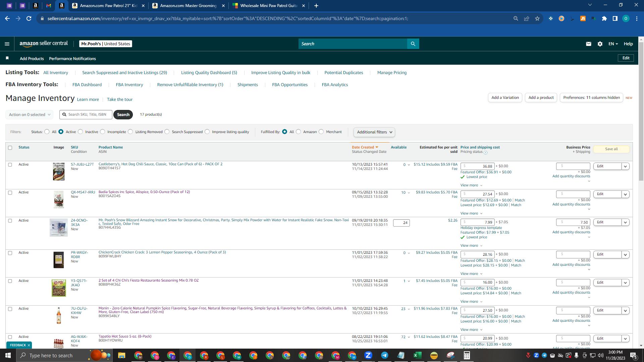
Task: Open Preferences: 11 columns hidden
Action: pyautogui.click(x=591, y=98)
